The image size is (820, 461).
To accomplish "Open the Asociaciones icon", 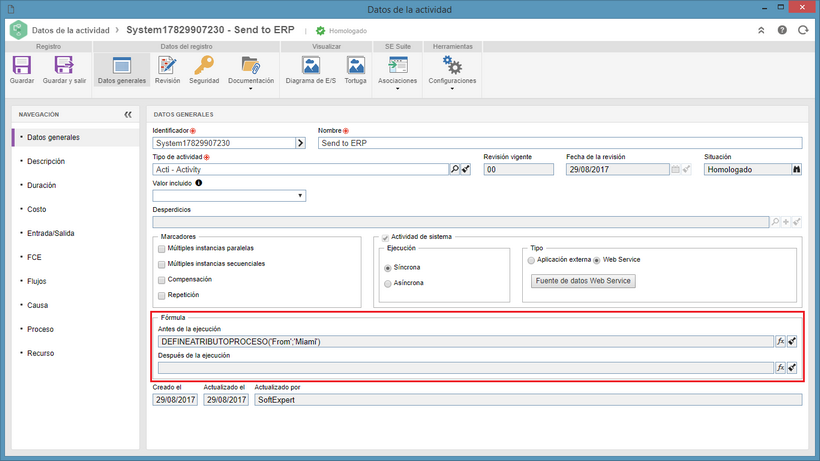I will click(397, 66).
